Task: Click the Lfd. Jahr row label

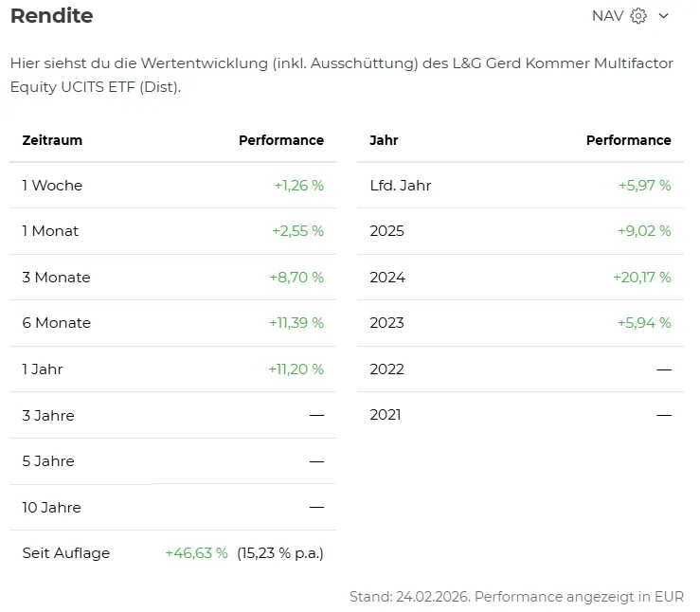Action: tap(401, 186)
